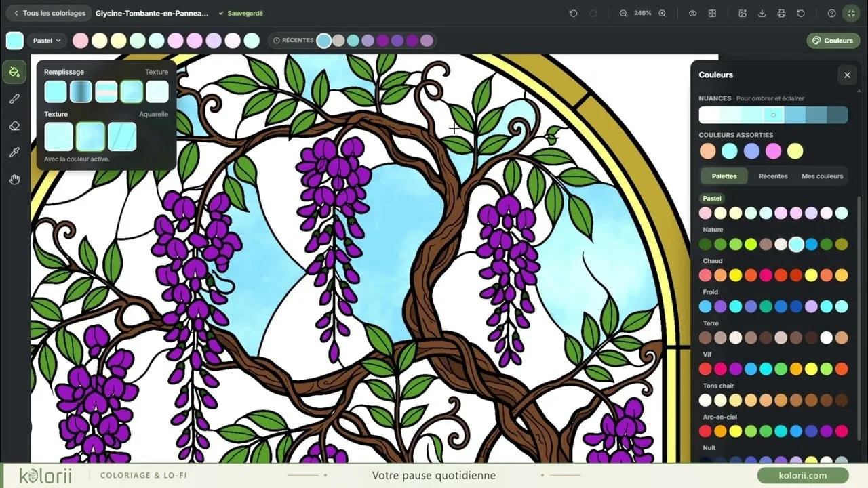Select the brush tool
This screenshot has width=868, height=488.
(14, 99)
